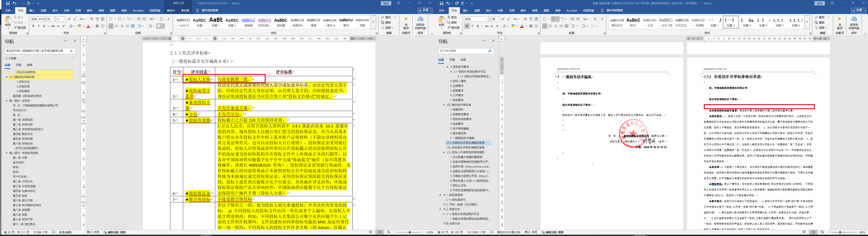Open the 表设计 tab in the left window

[x=171, y=10]
